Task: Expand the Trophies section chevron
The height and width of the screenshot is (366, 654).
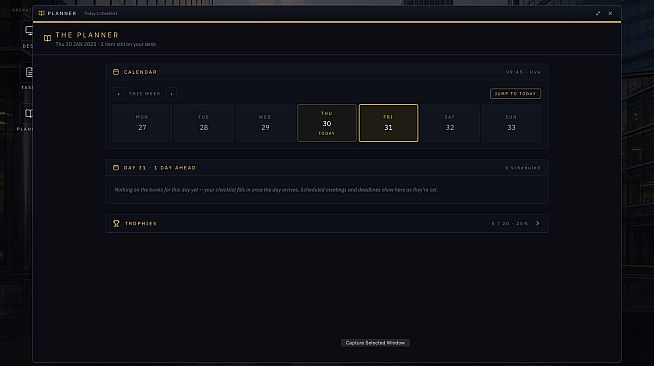Action: tap(538, 223)
